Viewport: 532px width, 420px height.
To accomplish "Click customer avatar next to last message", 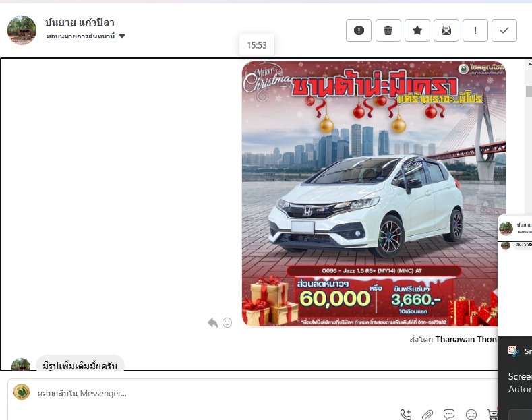I will [x=21, y=364].
